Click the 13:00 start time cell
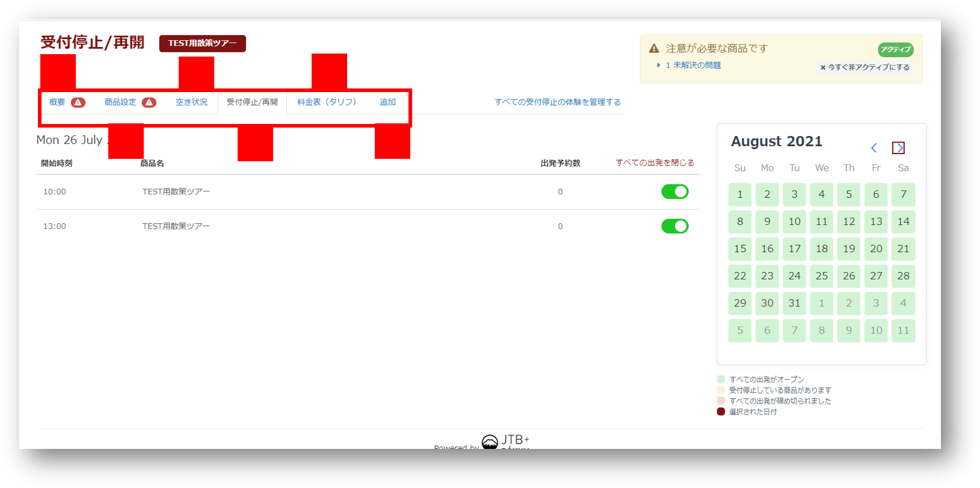 pos(55,226)
